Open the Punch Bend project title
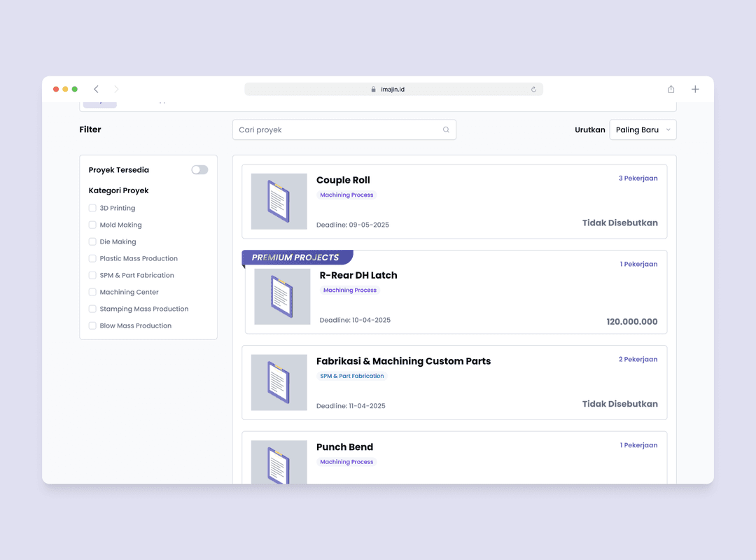The width and height of the screenshot is (756, 560). (x=344, y=447)
